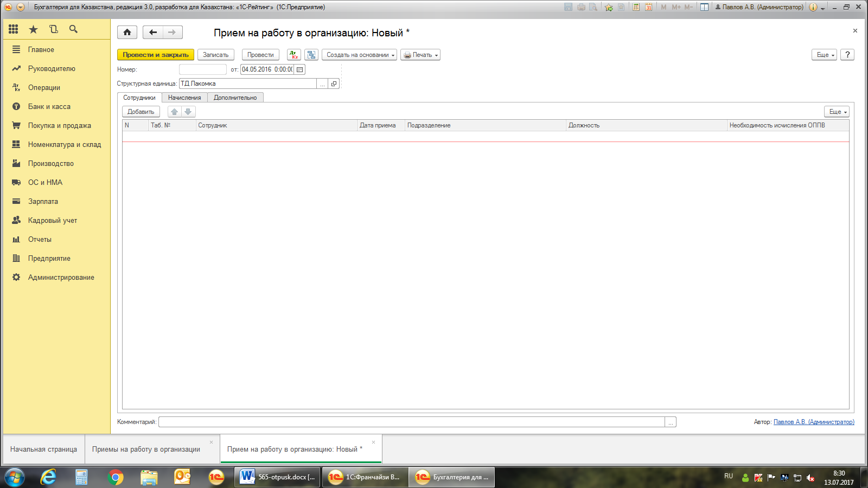
Task: Click into the Номер input field
Action: point(203,69)
